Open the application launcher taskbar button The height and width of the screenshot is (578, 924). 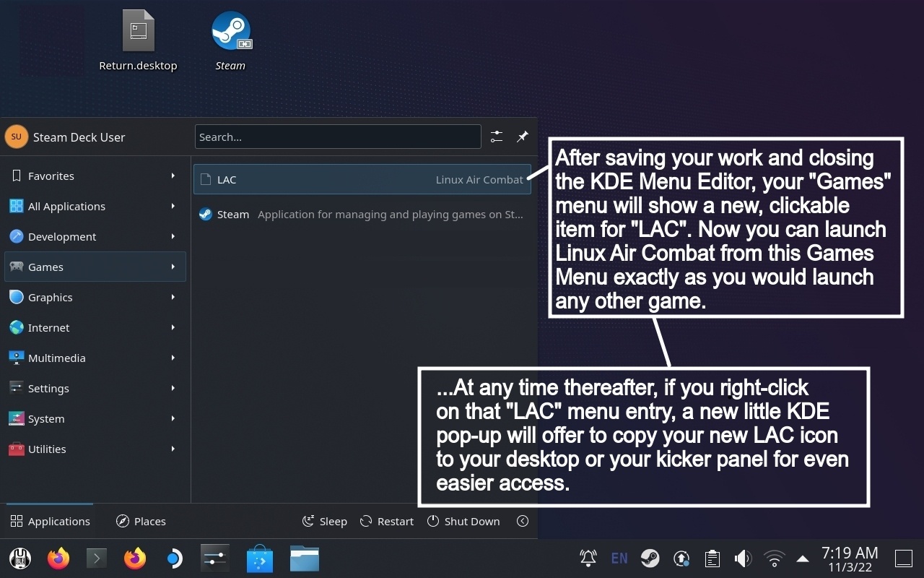coord(20,558)
